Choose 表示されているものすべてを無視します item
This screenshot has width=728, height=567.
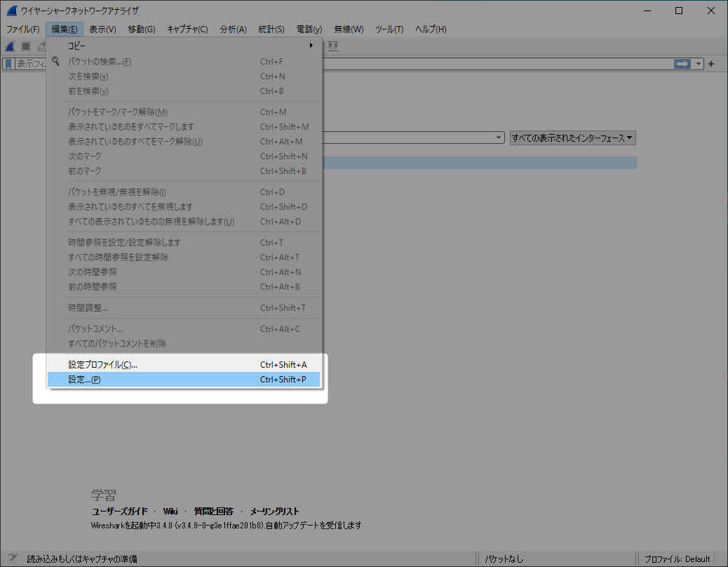click(183, 206)
